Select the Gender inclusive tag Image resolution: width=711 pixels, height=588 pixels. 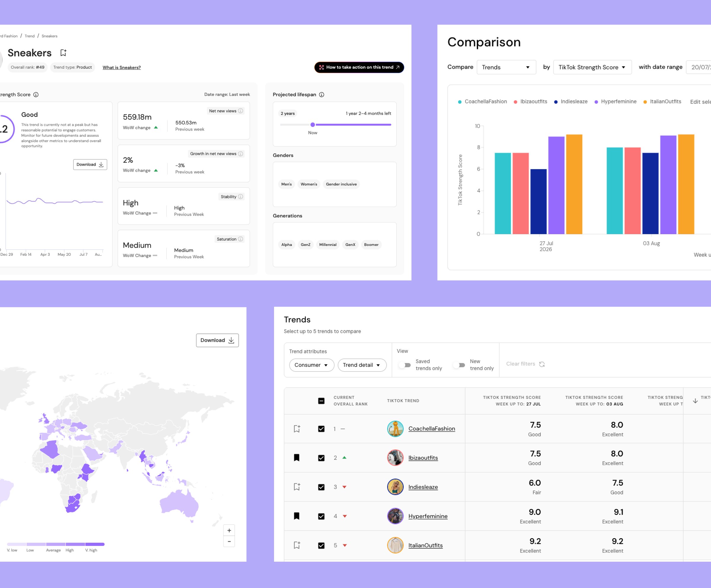point(341,184)
